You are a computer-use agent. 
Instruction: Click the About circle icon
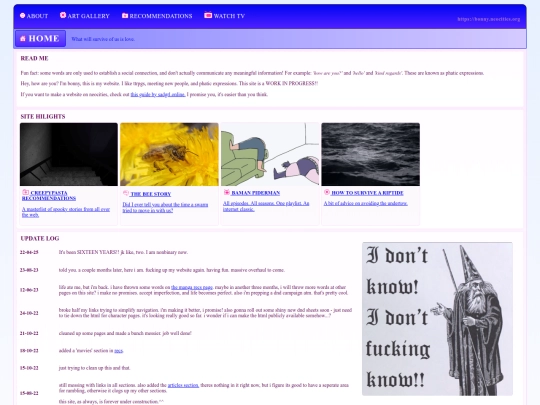coord(22,15)
